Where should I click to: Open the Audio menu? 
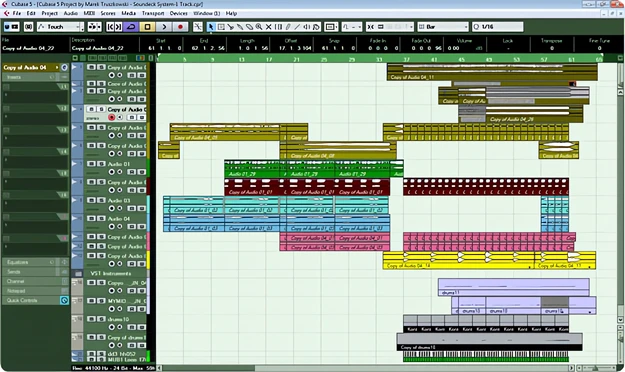click(x=71, y=13)
